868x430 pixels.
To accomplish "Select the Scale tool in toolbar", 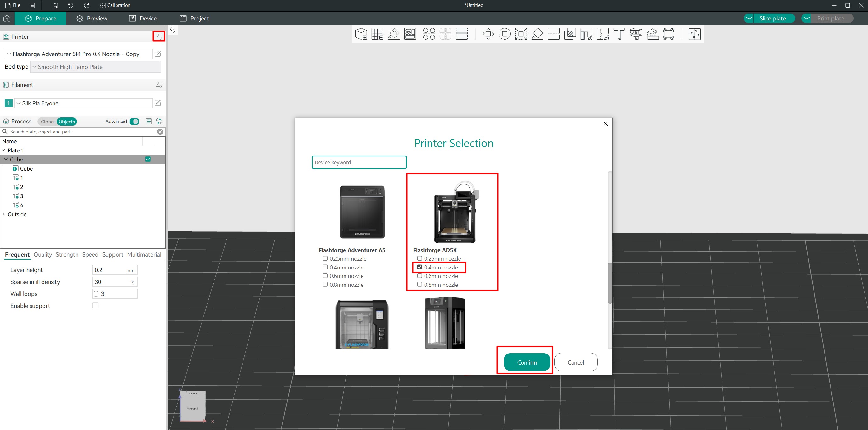I will coord(521,34).
